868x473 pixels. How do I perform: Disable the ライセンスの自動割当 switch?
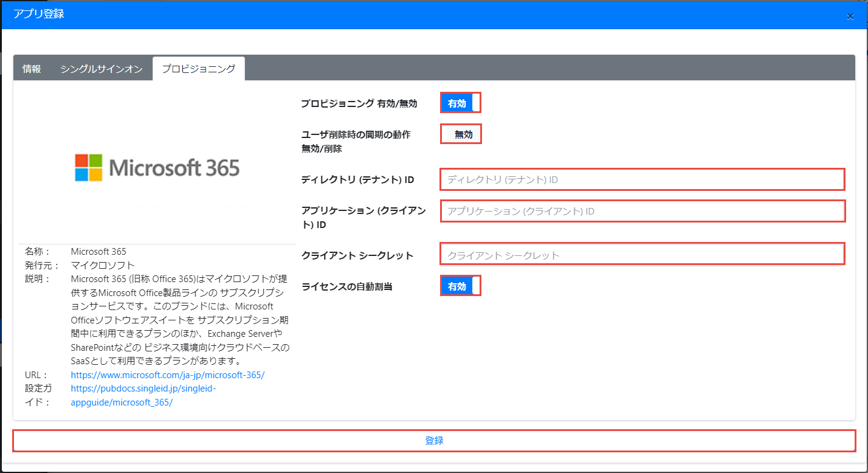click(461, 286)
